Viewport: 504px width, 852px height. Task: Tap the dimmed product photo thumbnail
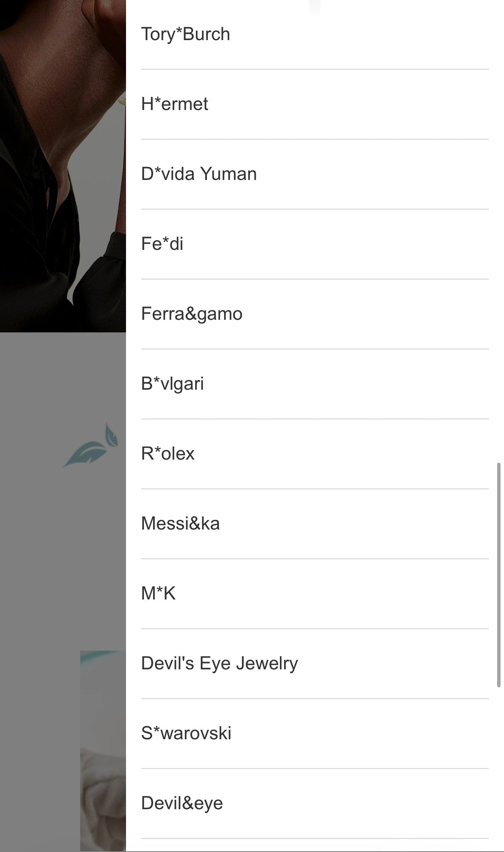(x=103, y=751)
